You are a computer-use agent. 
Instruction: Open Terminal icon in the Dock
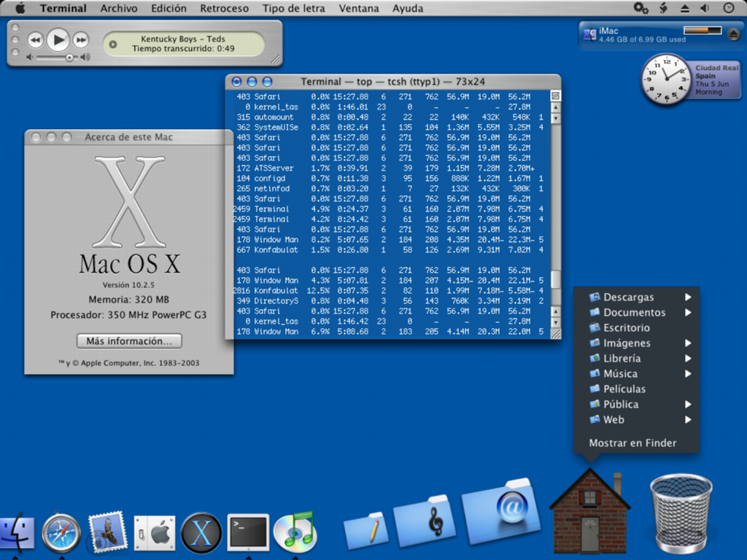248,532
